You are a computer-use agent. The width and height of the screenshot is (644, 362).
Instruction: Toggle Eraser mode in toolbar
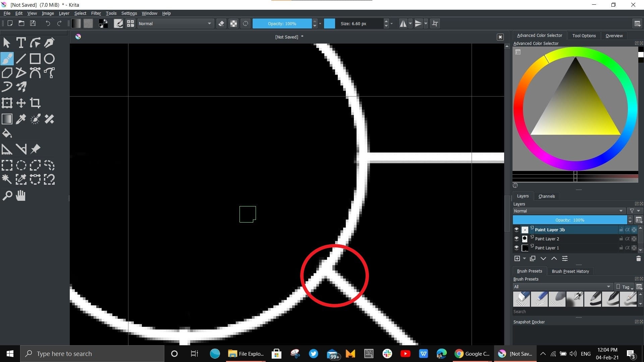(x=221, y=23)
